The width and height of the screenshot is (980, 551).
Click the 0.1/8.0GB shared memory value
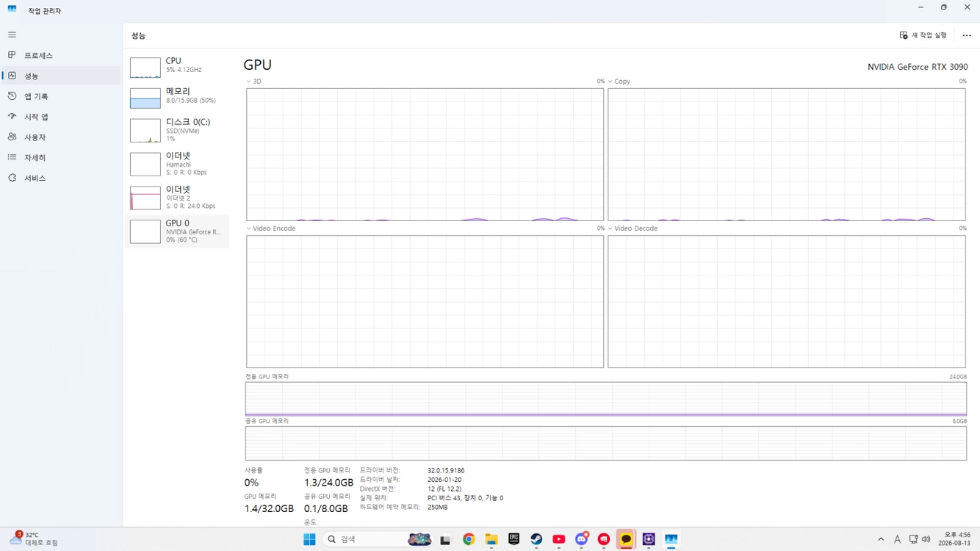point(326,508)
